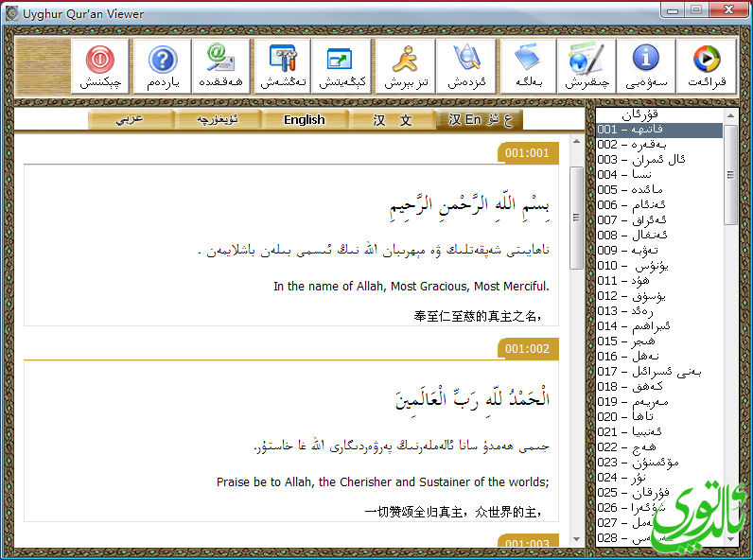Open settings tools icon
Image resolution: width=753 pixels, height=560 pixels.
coord(283,66)
